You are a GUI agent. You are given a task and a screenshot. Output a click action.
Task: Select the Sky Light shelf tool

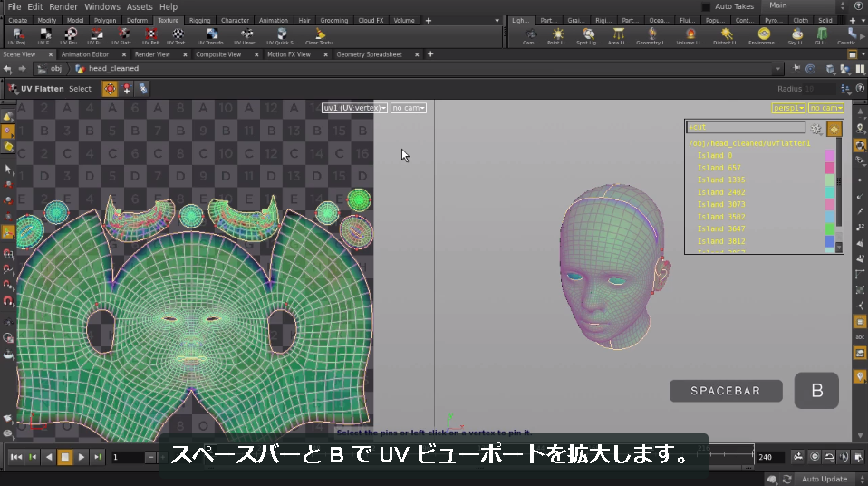coord(796,36)
